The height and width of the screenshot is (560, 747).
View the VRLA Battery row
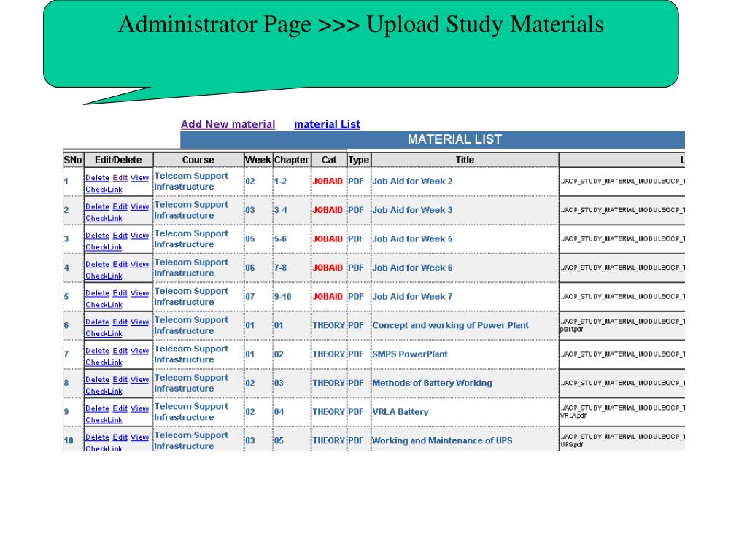139,408
